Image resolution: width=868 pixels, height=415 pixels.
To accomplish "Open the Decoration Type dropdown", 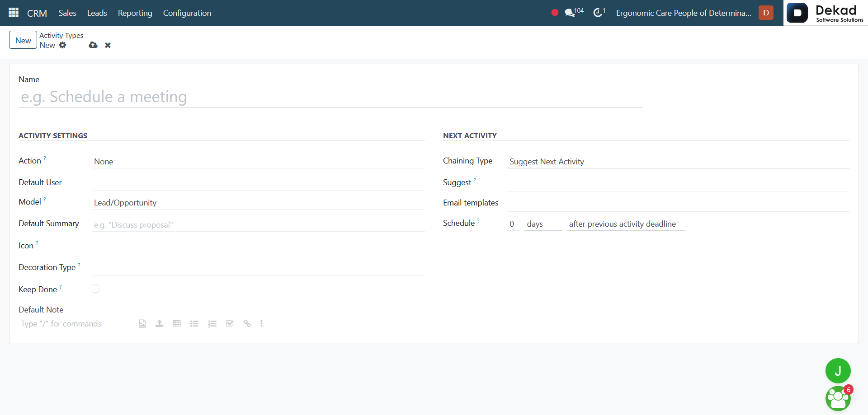I will [x=258, y=268].
